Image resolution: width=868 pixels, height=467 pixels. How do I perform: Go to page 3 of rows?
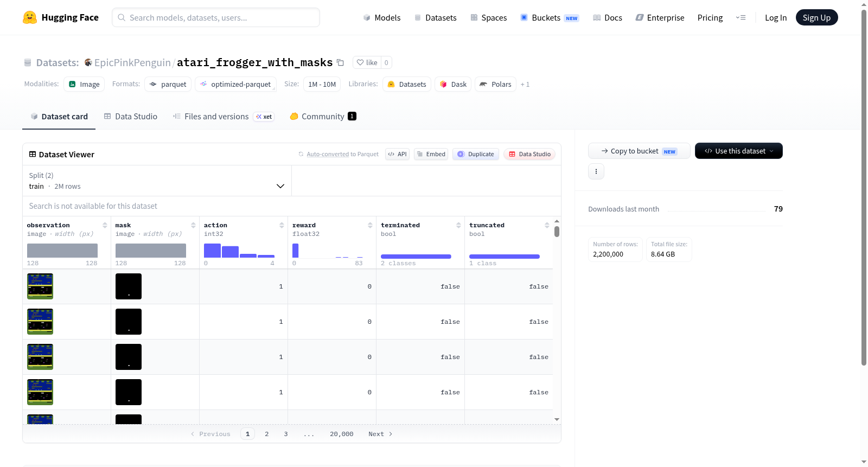[x=286, y=434]
